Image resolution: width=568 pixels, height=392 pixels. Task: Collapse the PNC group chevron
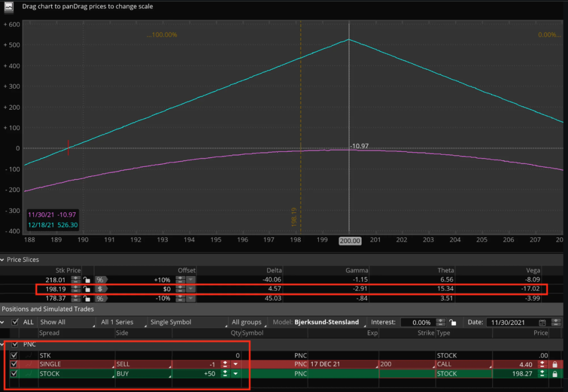click(2, 344)
